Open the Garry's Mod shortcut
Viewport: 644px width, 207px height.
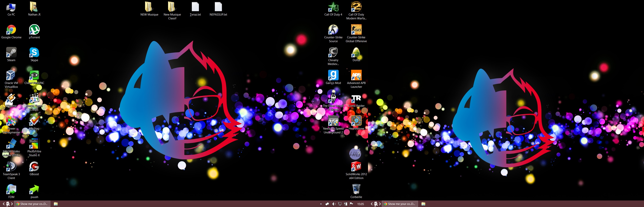tap(333, 77)
